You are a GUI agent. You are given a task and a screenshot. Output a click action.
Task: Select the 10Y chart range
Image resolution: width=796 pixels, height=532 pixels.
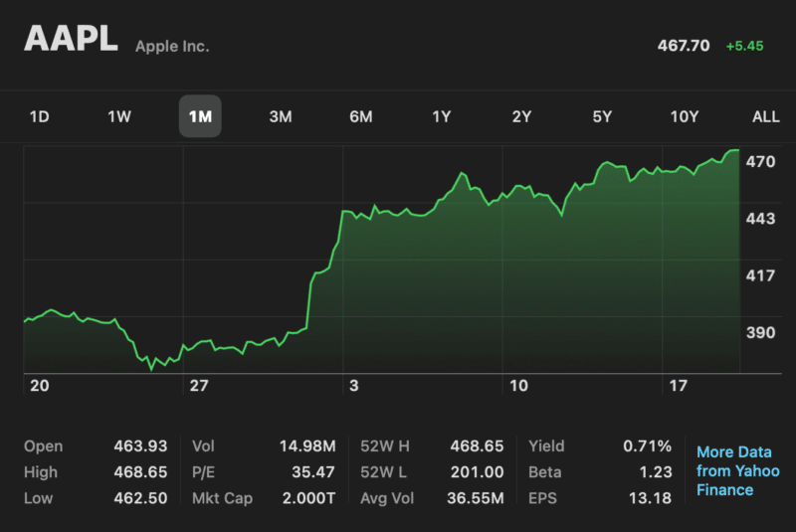685,116
